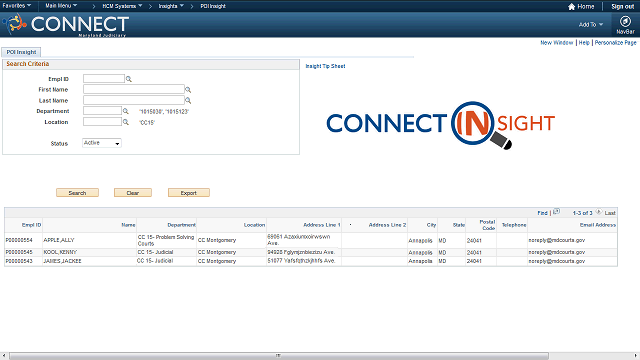Sort by the Location column header
Image resolution: width=640 pixels, height=360 pixels.
tap(254, 225)
